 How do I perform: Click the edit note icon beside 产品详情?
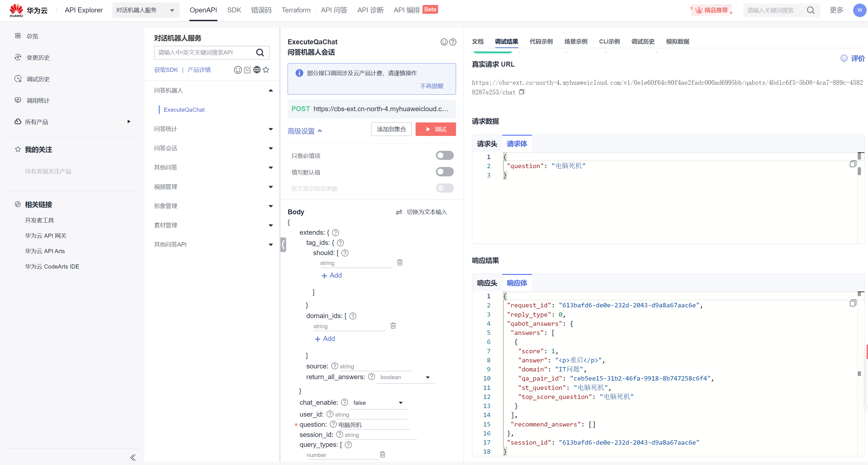[x=247, y=70]
